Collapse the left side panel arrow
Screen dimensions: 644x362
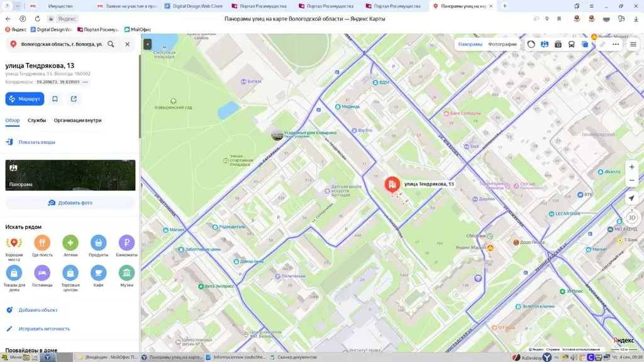pyautogui.click(x=147, y=44)
